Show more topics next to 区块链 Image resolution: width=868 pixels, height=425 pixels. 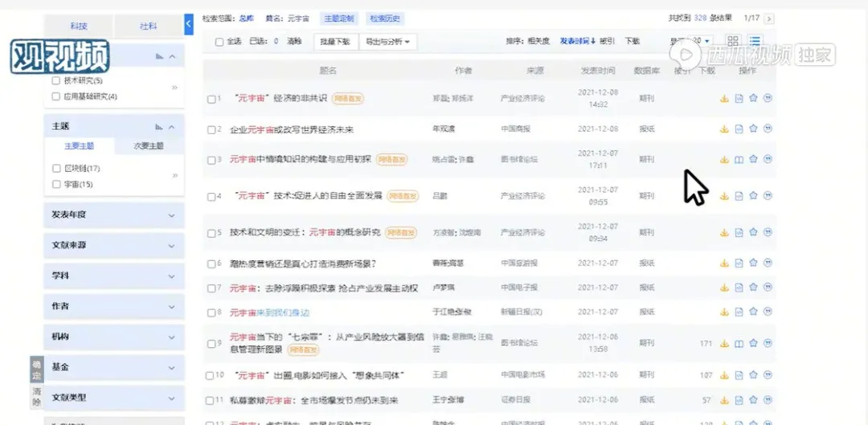click(175, 175)
